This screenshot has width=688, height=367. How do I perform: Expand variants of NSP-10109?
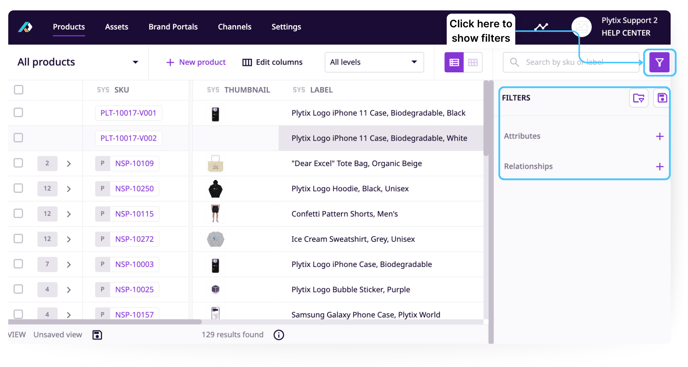click(69, 164)
